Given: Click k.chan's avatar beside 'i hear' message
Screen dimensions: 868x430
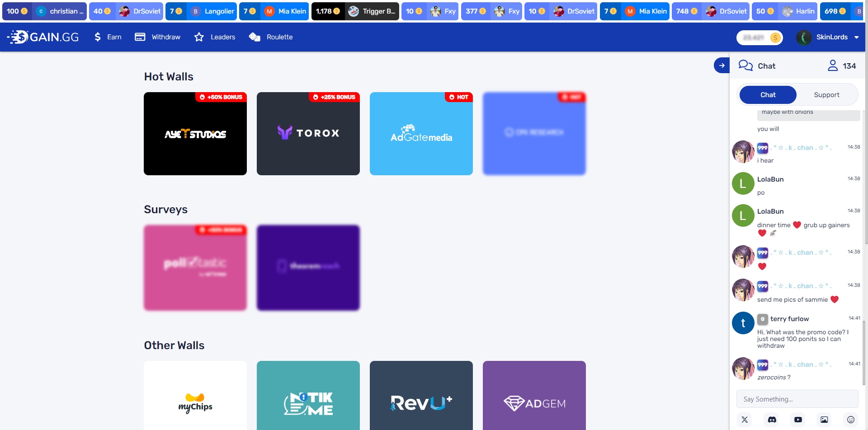Looking at the screenshot, I should coord(743,151).
